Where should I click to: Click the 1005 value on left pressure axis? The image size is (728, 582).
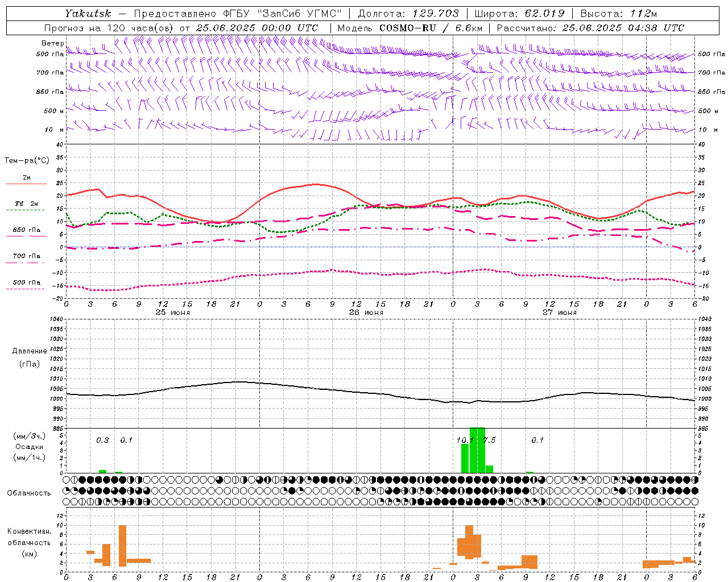click(57, 389)
